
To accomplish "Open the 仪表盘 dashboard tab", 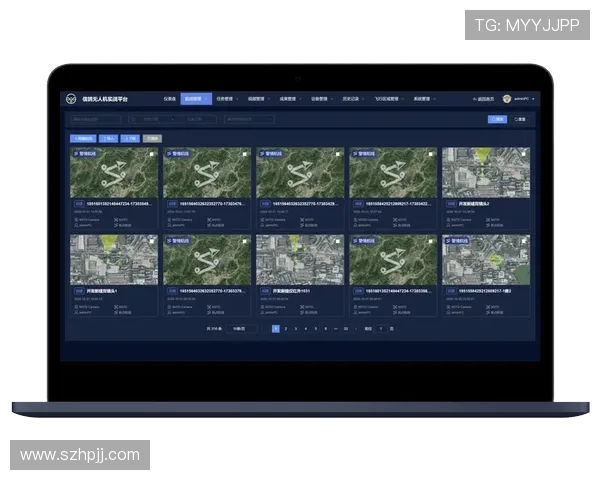I will click(169, 99).
